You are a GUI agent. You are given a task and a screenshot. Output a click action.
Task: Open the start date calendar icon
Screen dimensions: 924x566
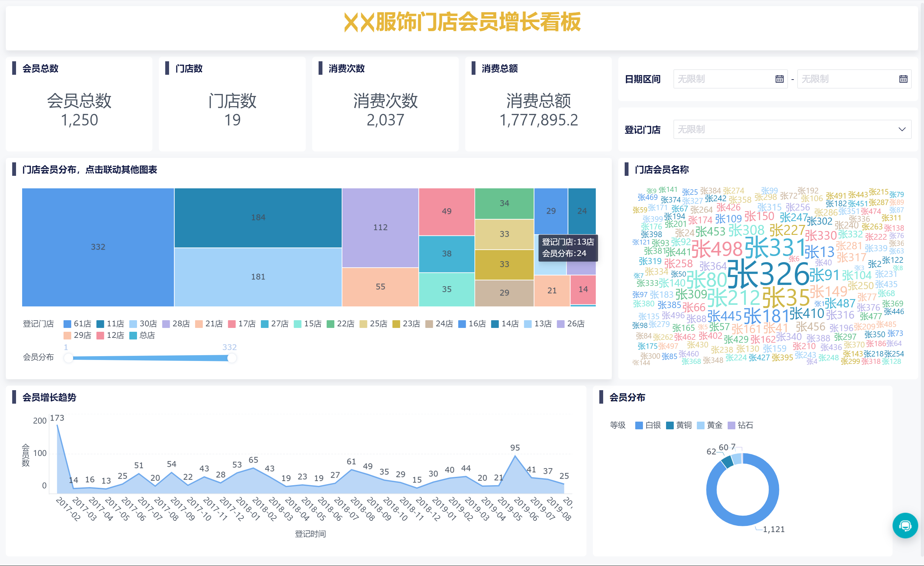[779, 79]
